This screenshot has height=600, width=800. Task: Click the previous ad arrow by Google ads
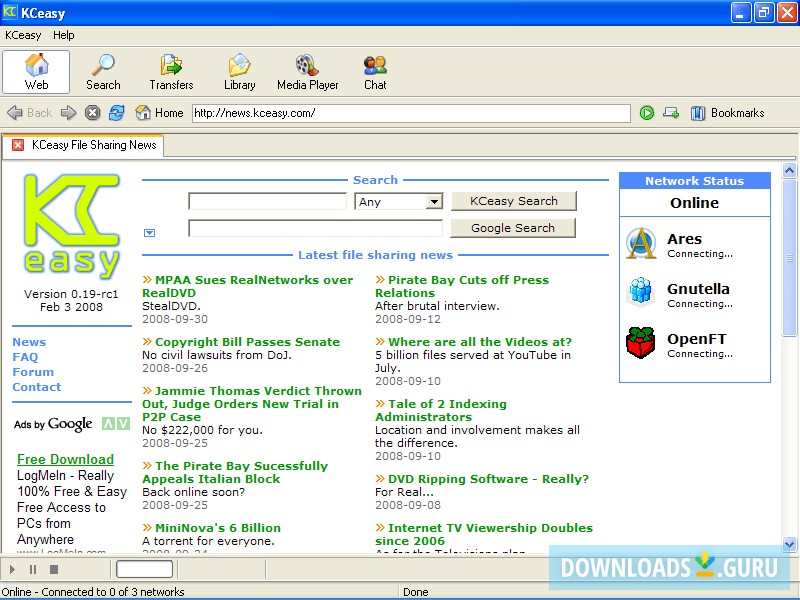click(x=108, y=423)
